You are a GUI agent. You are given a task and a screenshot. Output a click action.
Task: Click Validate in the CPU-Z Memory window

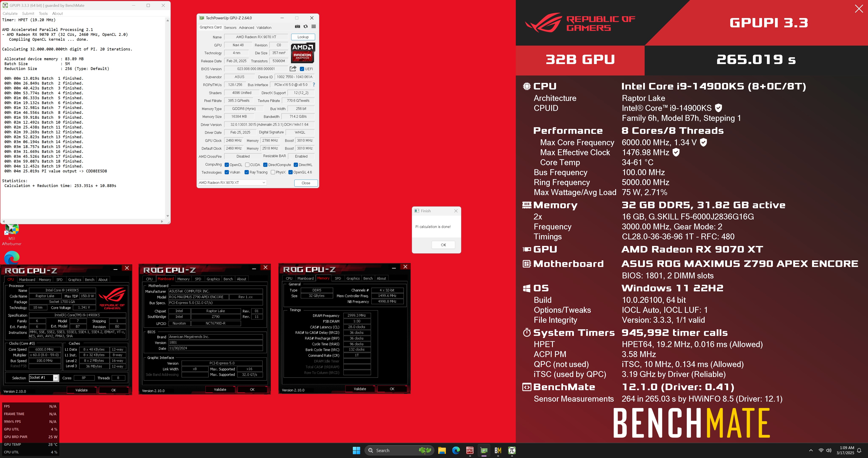(360, 389)
